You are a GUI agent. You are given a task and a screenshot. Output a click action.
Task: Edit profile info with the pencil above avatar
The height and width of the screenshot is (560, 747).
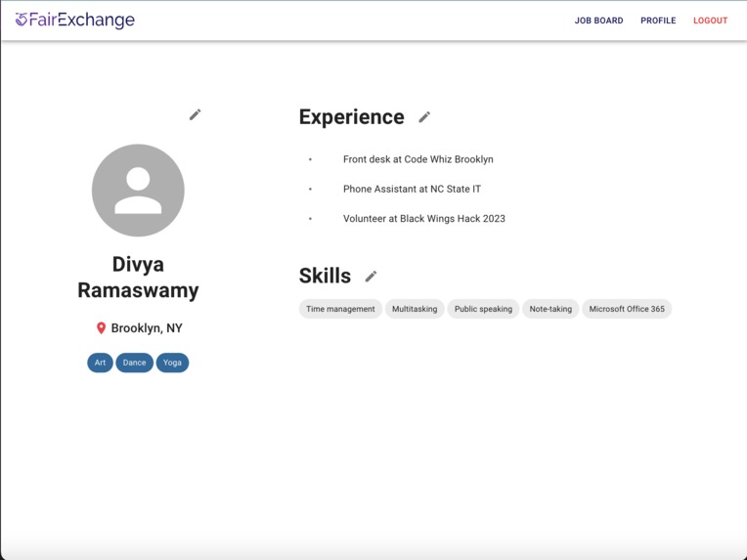(x=195, y=114)
